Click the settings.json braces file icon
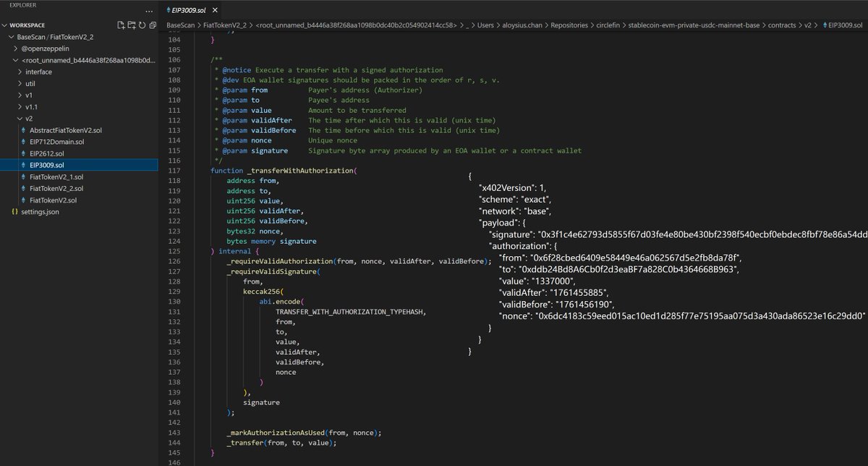Image resolution: width=868 pixels, height=466 pixels. click(14, 211)
